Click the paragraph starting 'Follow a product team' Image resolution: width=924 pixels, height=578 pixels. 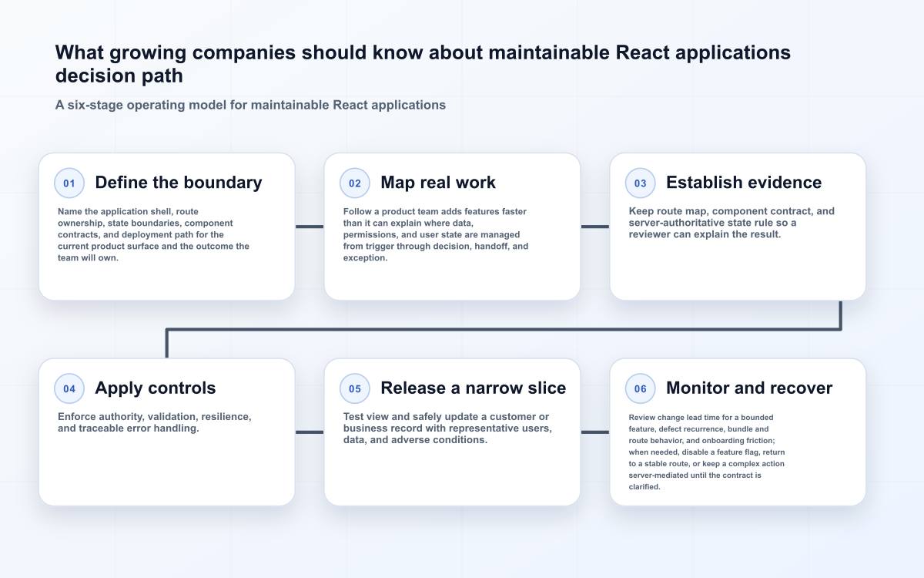click(x=436, y=234)
